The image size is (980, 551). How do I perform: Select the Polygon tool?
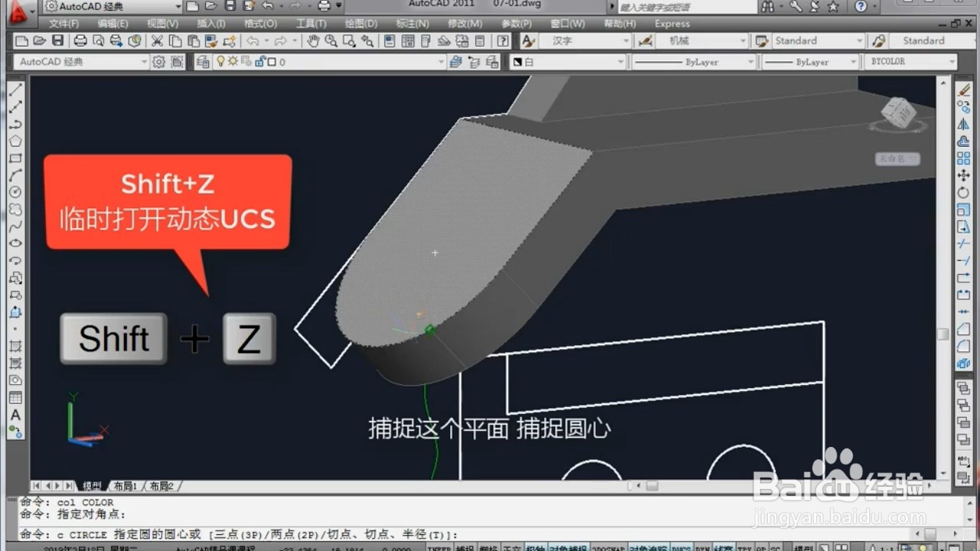coord(15,142)
